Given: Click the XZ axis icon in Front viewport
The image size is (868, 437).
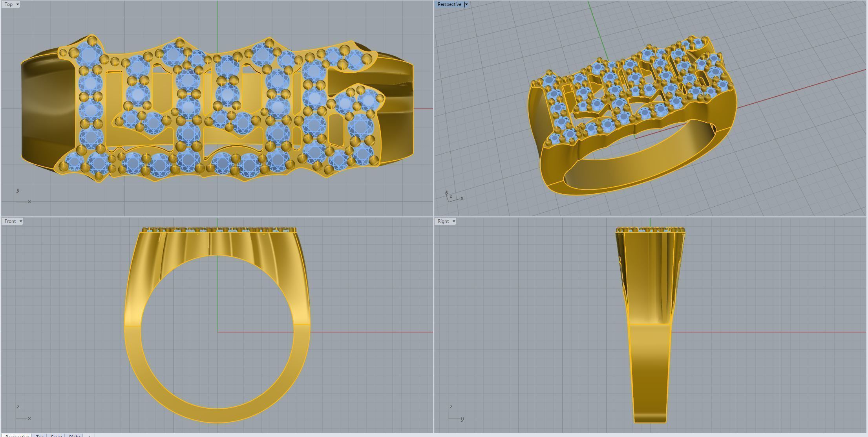Looking at the screenshot, I should 22,413.
